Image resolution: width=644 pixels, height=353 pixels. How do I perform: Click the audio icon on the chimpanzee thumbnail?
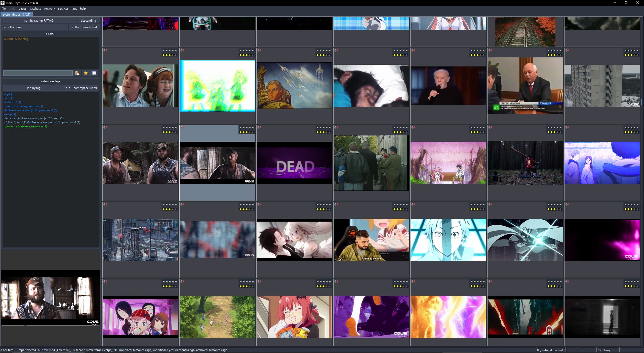[336, 50]
